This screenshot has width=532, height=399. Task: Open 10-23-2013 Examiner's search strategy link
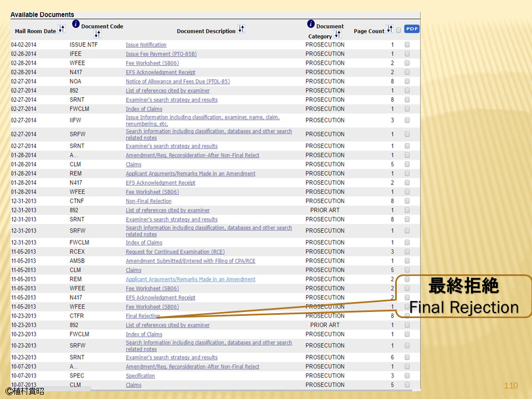click(172, 357)
